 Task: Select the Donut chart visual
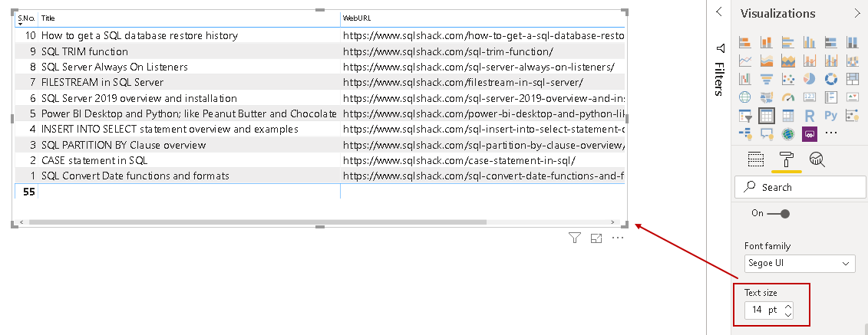click(x=830, y=78)
